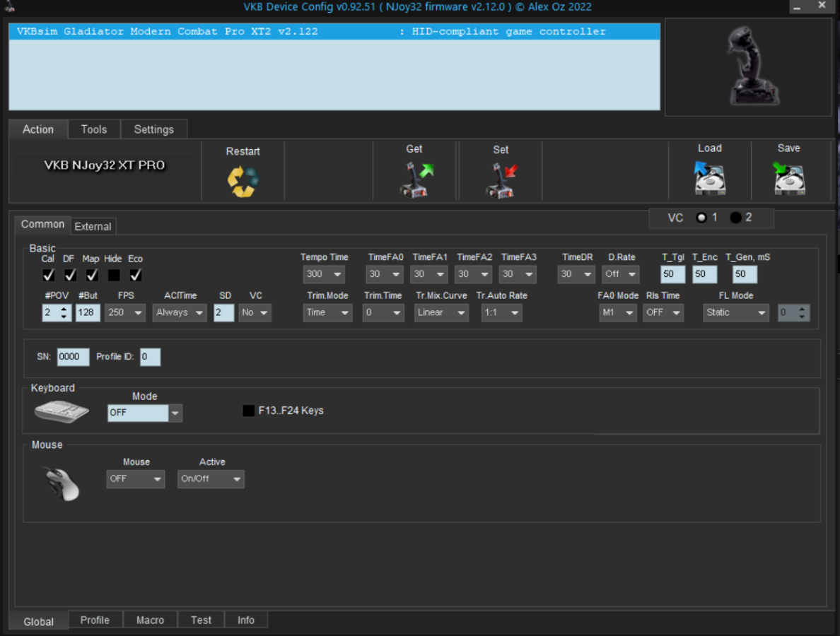Open the Profile bottom tab

pos(95,620)
